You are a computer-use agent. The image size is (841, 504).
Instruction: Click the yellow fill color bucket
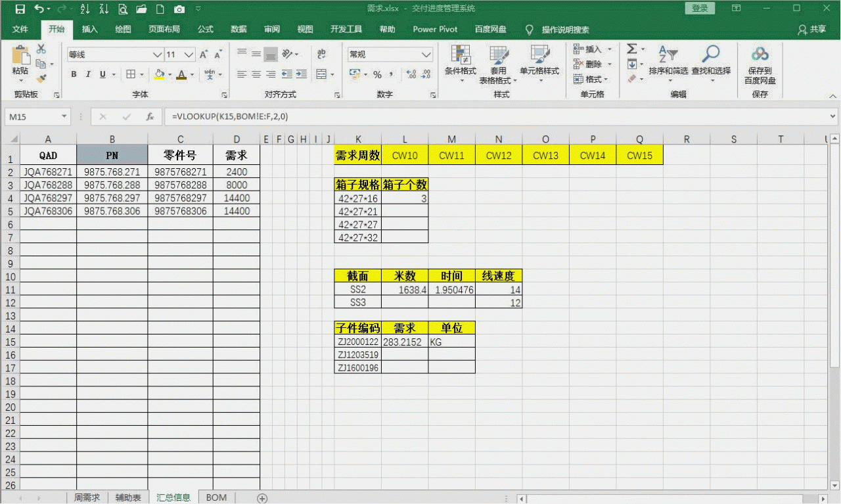point(159,74)
